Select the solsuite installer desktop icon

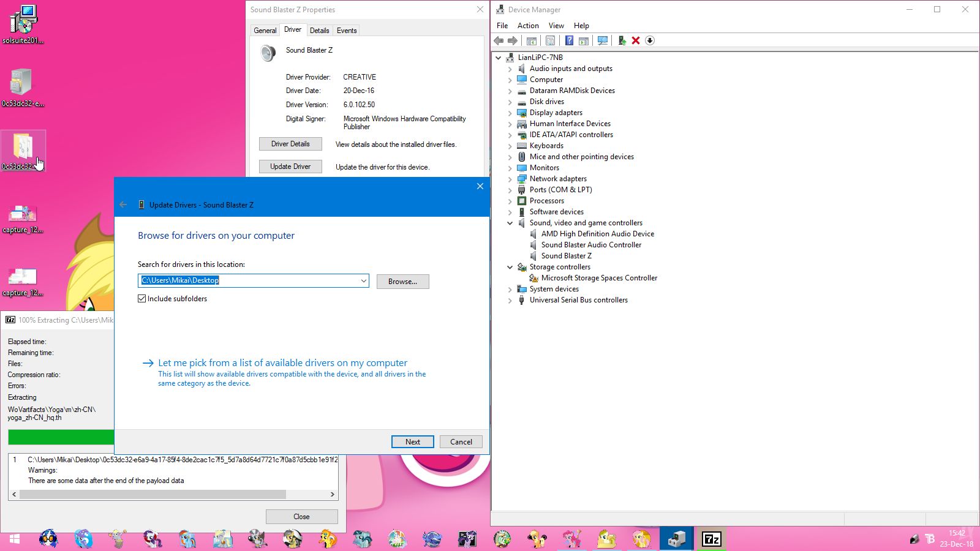23,24
